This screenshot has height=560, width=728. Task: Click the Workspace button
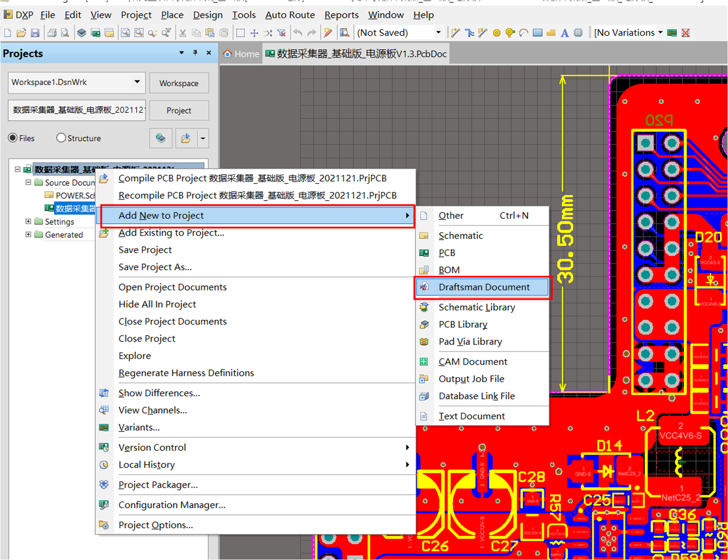179,83
